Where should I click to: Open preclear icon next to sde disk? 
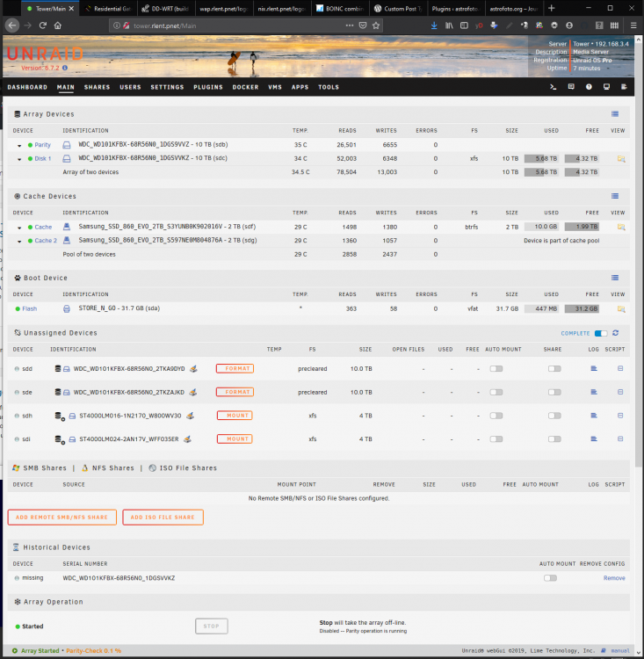click(x=193, y=392)
